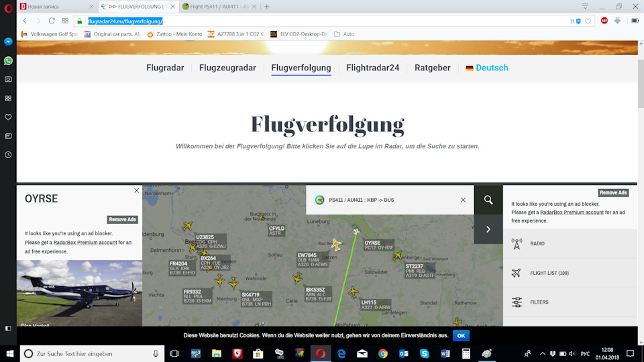Click the Windows search box

tap(92, 353)
